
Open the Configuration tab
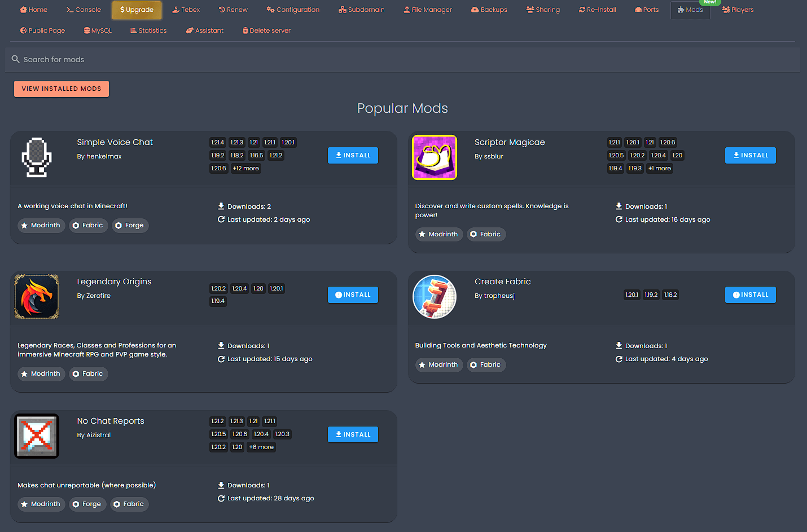coord(293,10)
